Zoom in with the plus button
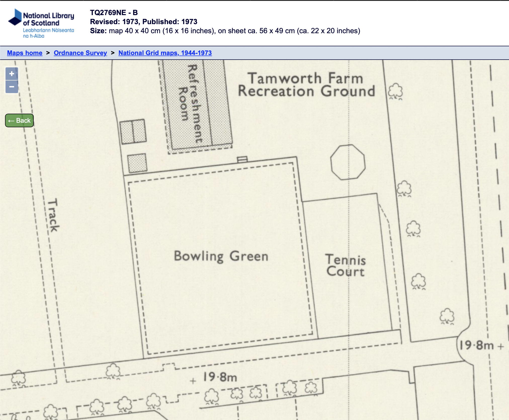The image size is (509, 420). 12,74
